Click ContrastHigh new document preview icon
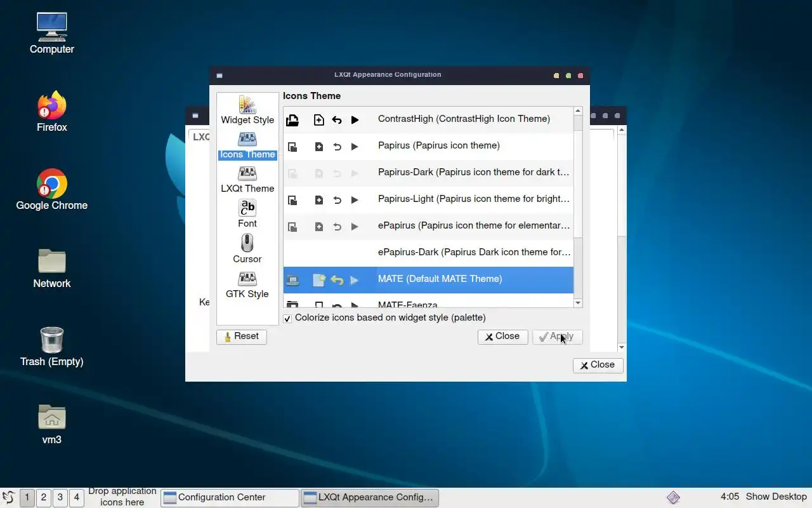Viewport: 812px width, 508px height. tap(319, 119)
